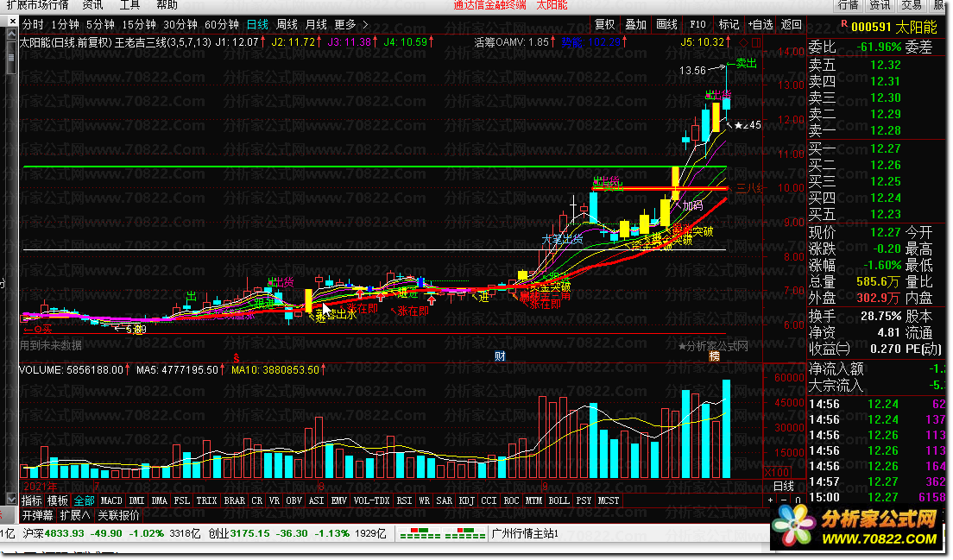The height and width of the screenshot is (560, 953).
Task: Click the left sidebar down arrow
Action: (x=11, y=500)
